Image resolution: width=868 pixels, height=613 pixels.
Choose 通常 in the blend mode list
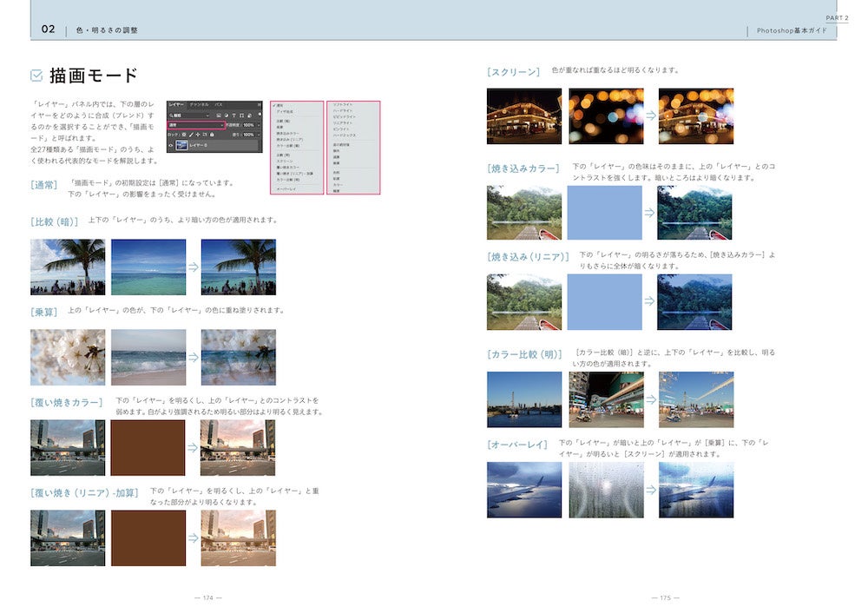coord(280,105)
